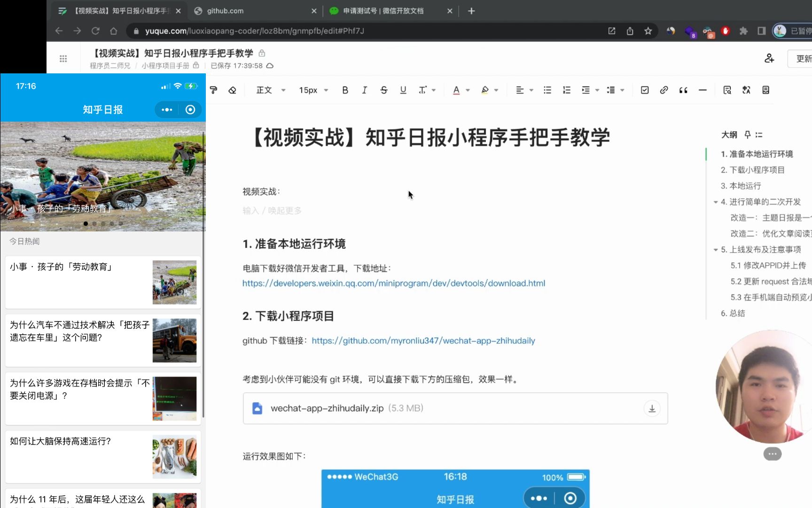Toggle italic formatting
Screen dimensions: 812x508
365,90
